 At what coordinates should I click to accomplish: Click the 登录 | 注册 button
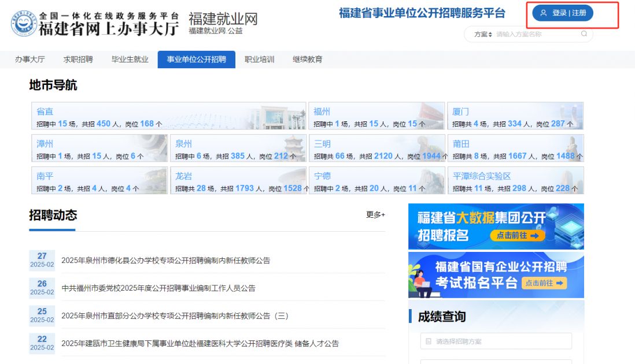click(x=563, y=13)
